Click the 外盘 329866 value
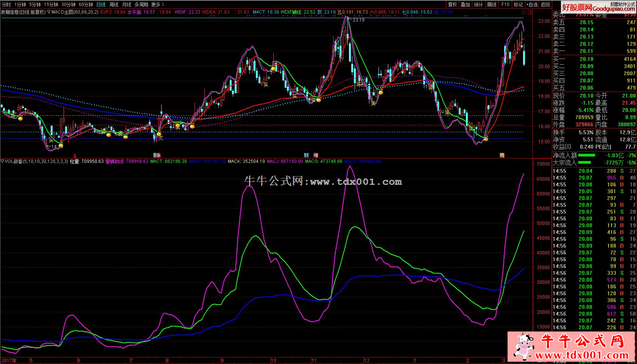The height and width of the screenshot is (364, 637). click(x=584, y=124)
